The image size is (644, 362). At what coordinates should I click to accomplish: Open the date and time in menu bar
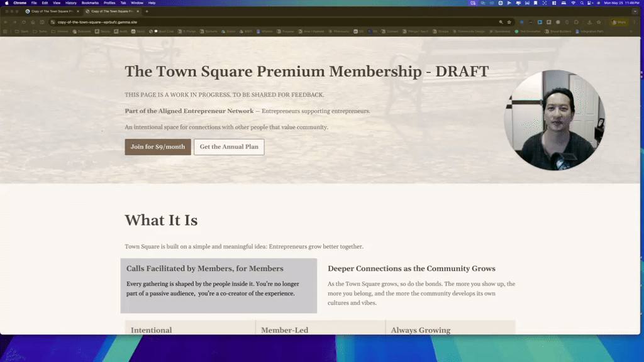click(621, 3)
